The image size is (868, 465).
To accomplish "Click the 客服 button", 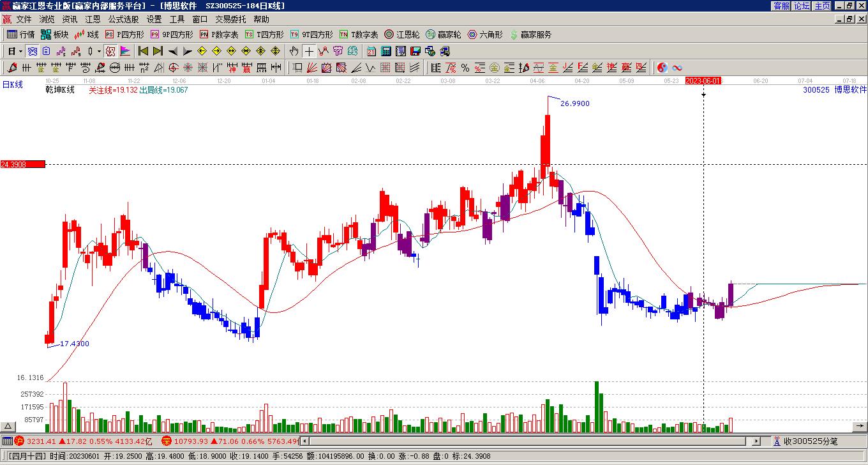I will click(781, 6).
